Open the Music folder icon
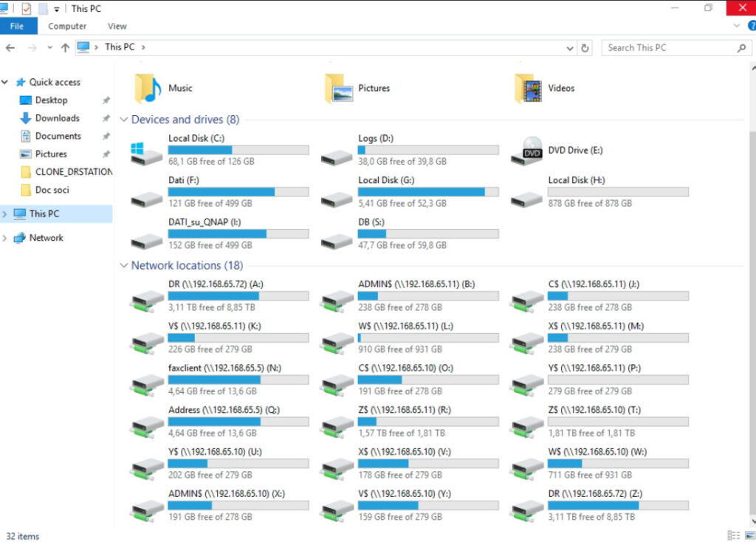The width and height of the screenshot is (756, 542). pos(148,89)
